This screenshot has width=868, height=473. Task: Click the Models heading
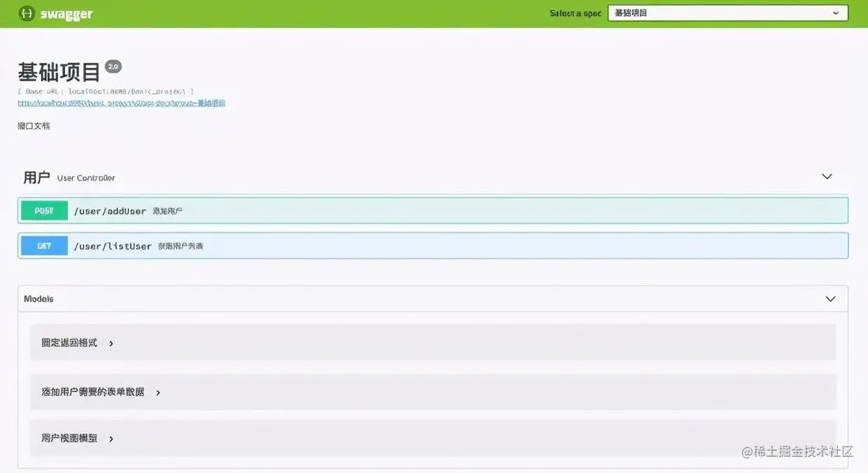pyautogui.click(x=38, y=299)
